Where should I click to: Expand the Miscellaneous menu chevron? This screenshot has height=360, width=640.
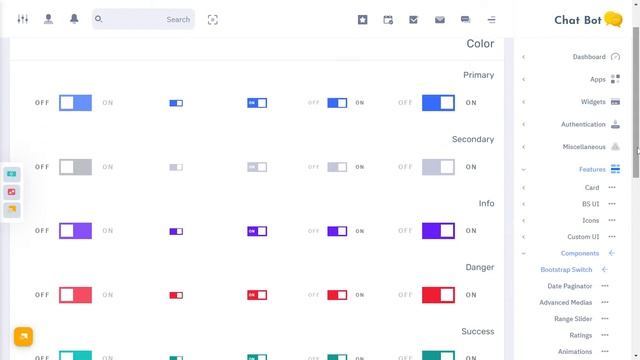pos(524,147)
